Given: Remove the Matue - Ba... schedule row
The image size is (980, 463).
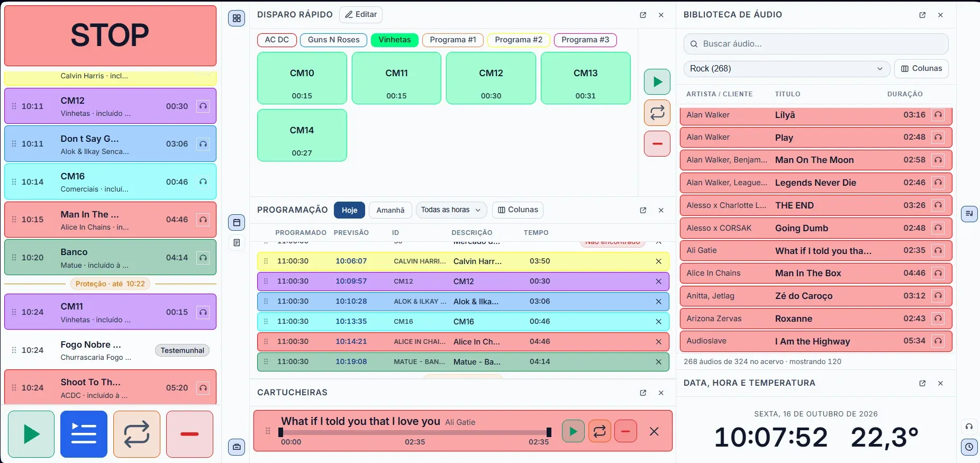Looking at the screenshot, I should pos(658,362).
